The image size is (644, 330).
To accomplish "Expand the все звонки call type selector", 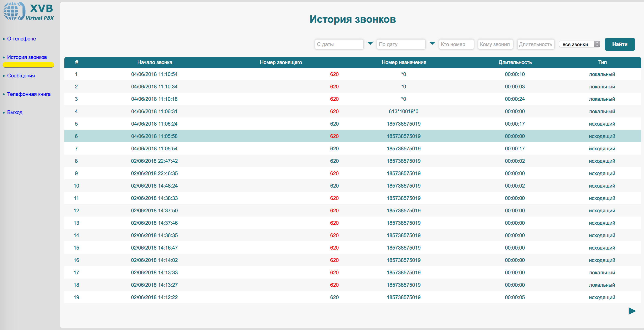I will (x=579, y=44).
